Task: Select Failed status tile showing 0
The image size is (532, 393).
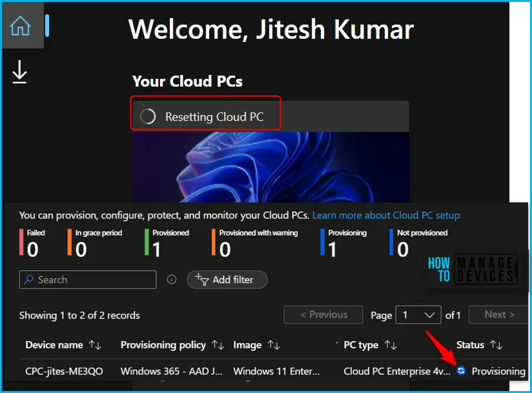Action: pos(32,242)
